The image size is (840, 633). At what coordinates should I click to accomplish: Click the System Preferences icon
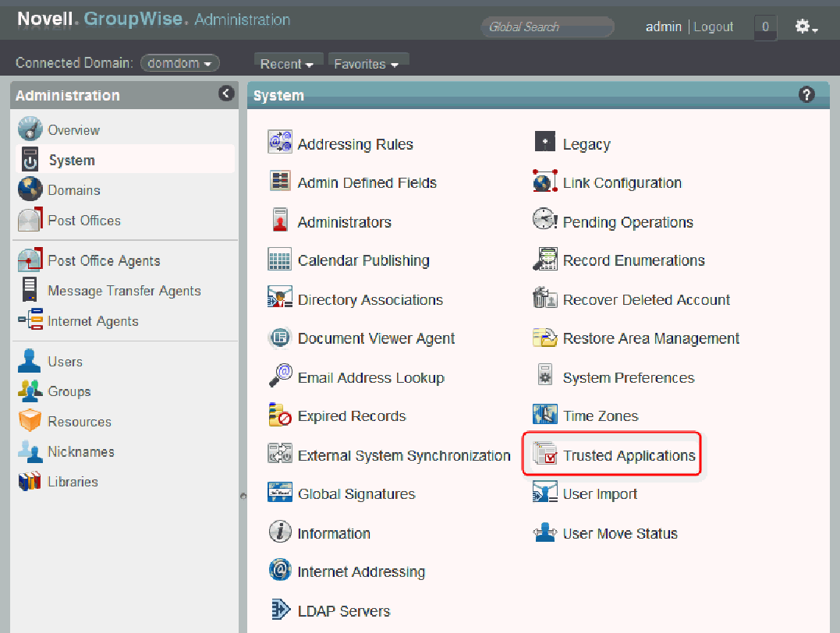point(545,375)
